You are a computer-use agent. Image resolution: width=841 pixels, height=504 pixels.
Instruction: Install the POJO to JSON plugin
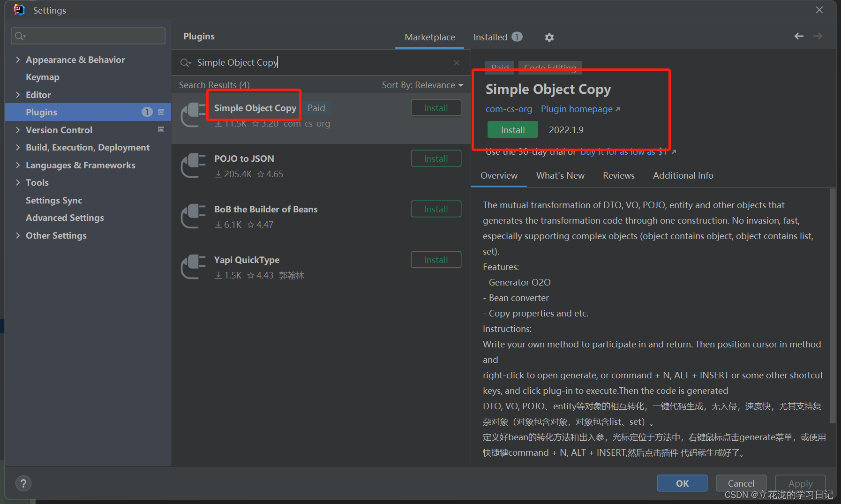pyautogui.click(x=436, y=158)
